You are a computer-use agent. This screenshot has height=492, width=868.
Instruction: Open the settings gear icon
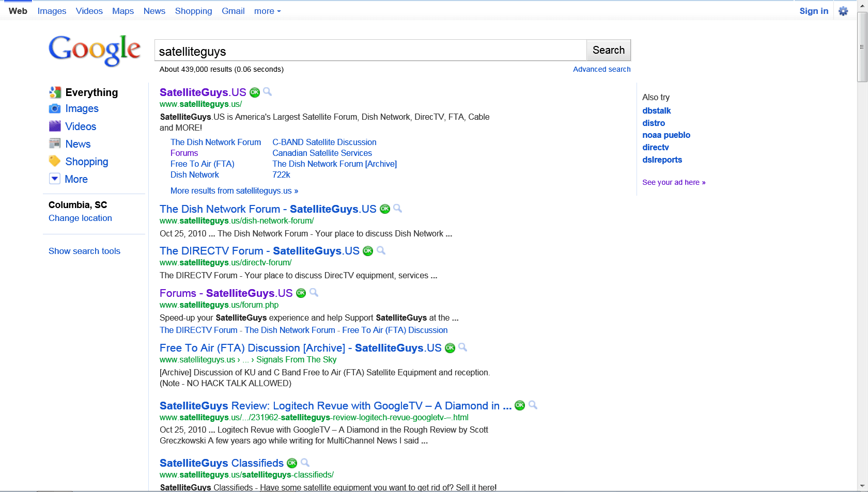[x=843, y=11]
